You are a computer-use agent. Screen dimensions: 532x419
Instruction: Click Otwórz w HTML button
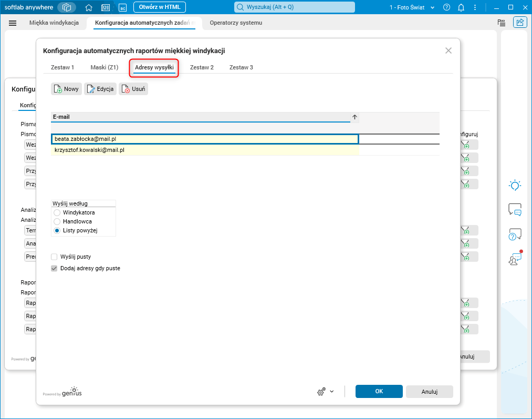[160, 7]
